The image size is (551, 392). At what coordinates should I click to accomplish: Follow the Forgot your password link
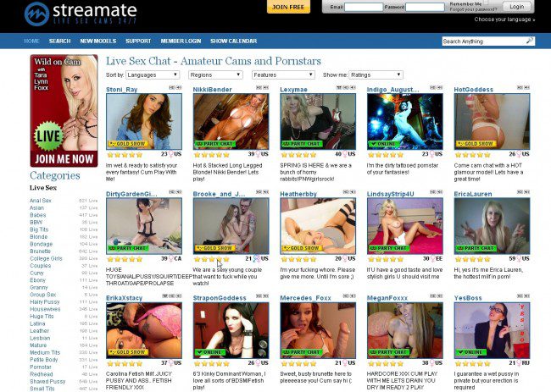pos(473,9)
